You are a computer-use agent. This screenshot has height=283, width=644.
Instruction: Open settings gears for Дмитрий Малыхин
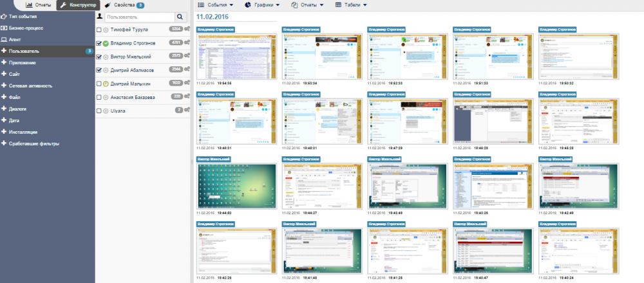click(x=187, y=83)
